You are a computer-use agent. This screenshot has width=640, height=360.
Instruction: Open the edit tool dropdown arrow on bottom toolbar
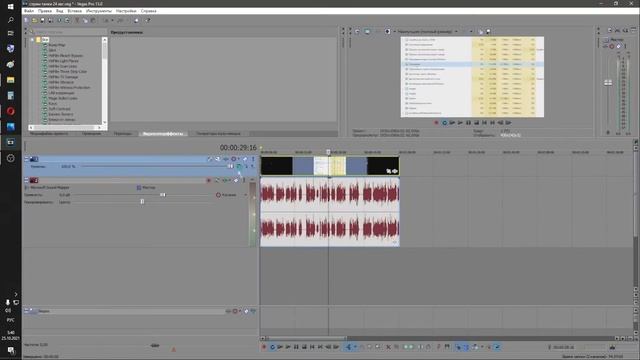[x=355, y=347]
